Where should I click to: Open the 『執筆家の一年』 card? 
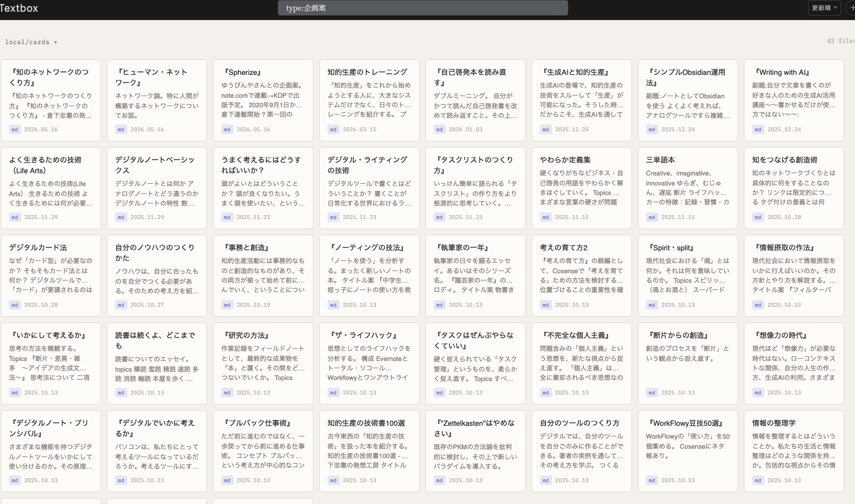click(476, 276)
